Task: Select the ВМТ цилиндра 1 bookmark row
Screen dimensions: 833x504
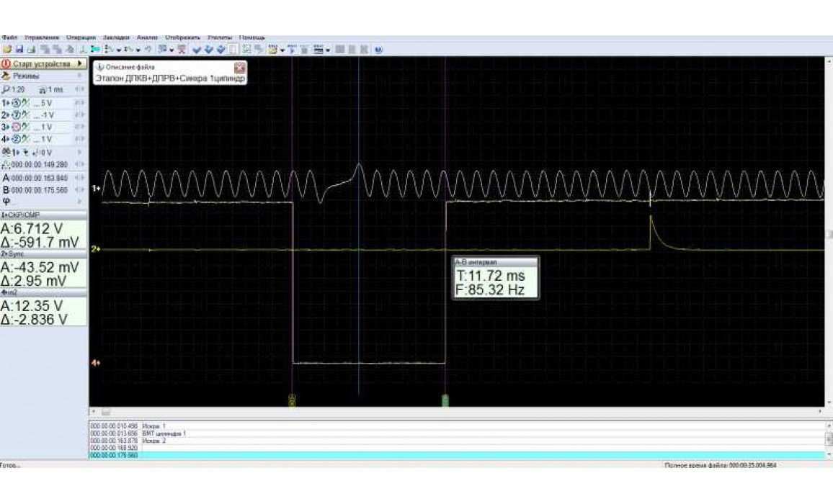Action: (x=457, y=433)
